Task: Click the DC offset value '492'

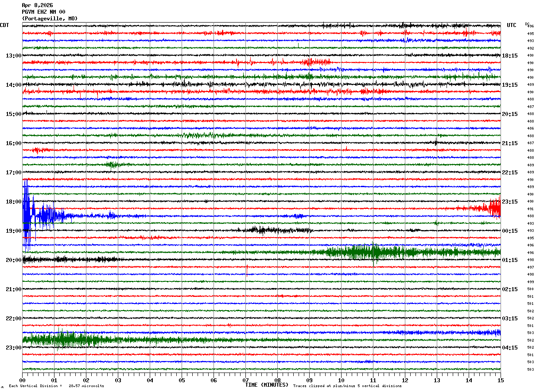Action: coord(530,48)
